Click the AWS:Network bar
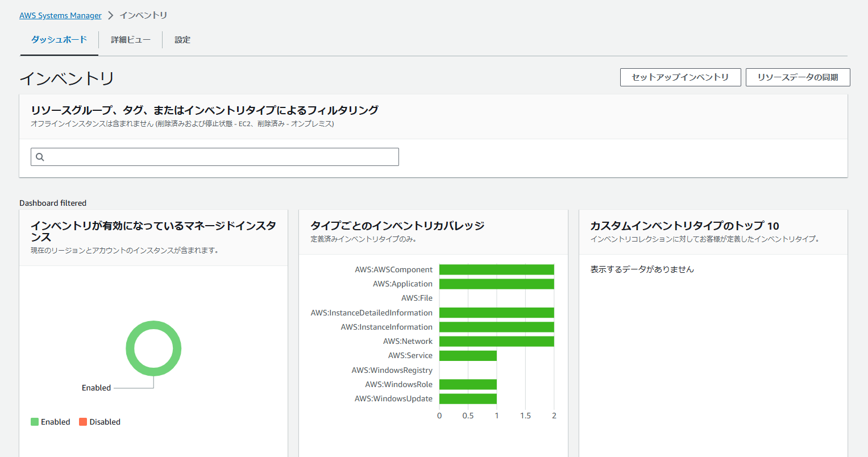Viewport: 868px width, 457px height. point(497,341)
